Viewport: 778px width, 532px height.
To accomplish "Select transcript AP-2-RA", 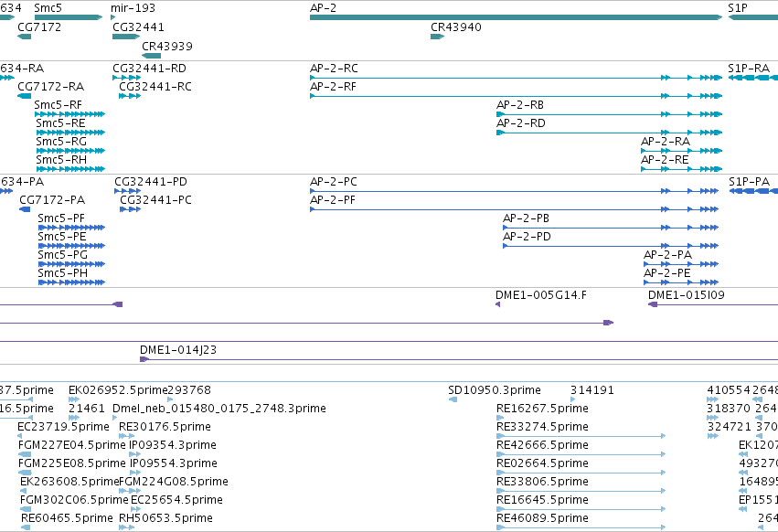I will click(682, 151).
